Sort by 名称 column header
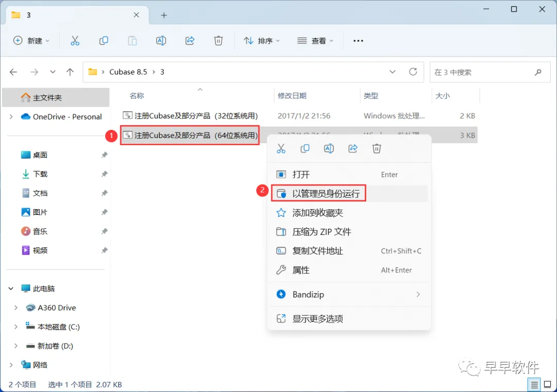557x392 pixels. click(x=137, y=96)
